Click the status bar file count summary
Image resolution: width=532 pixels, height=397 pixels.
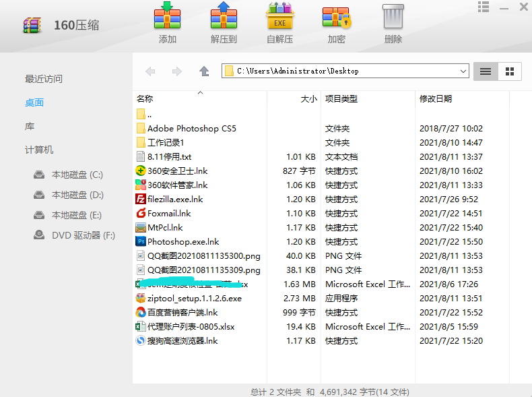pos(330,392)
